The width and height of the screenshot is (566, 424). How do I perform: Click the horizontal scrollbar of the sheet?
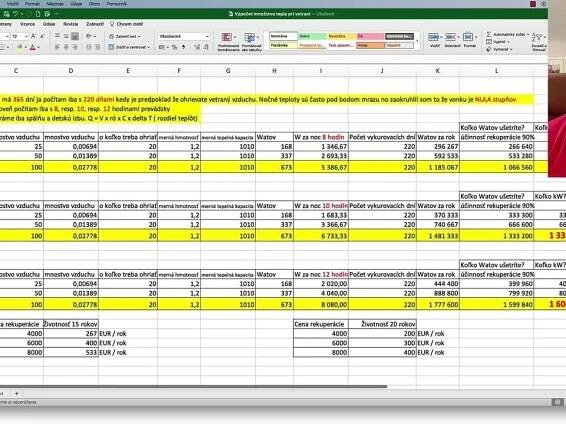[x=193, y=386]
